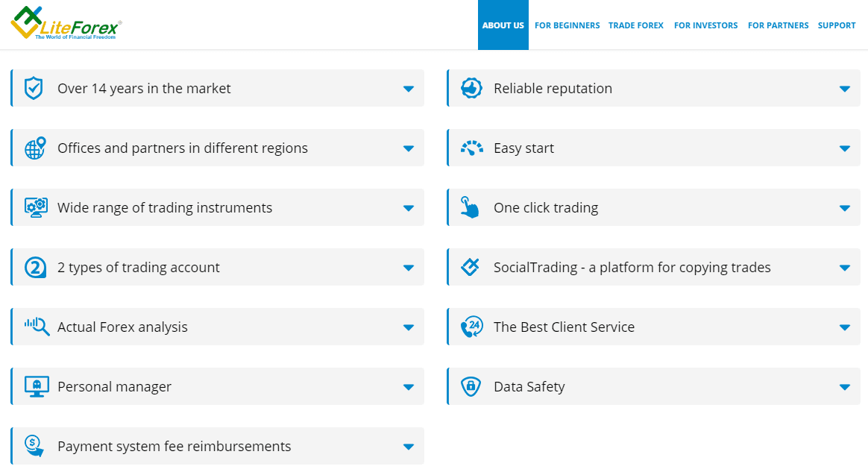Click shield checkmark icon beside 14 years
The height and width of the screenshot is (472, 868).
click(34, 88)
